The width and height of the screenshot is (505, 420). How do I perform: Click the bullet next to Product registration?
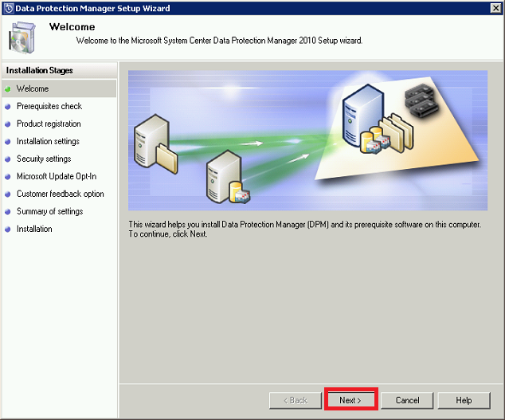[8, 124]
